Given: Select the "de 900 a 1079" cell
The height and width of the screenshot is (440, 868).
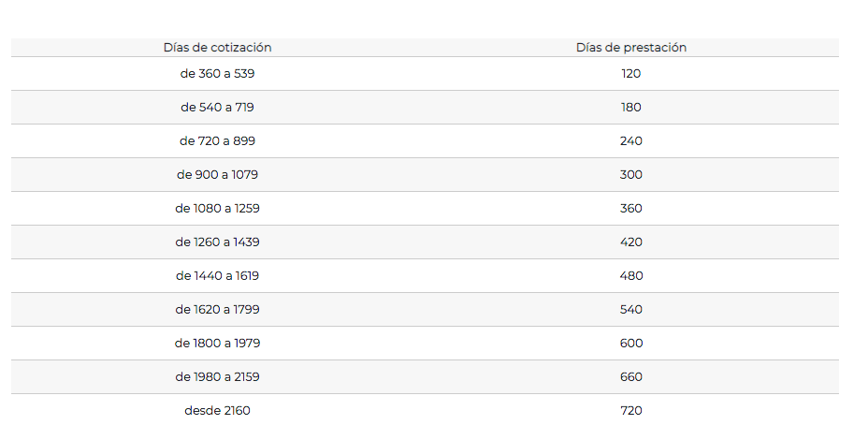Looking at the screenshot, I should point(217,174).
